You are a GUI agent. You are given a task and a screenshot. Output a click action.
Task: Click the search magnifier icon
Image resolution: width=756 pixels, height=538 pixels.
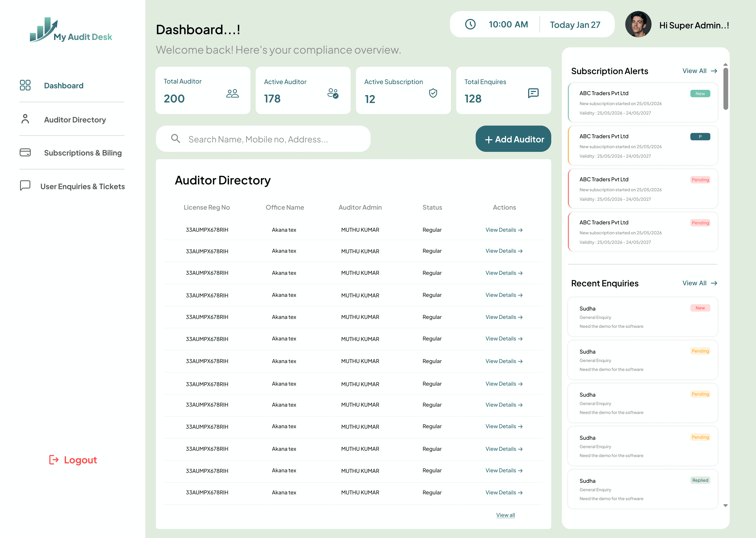click(x=175, y=138)
